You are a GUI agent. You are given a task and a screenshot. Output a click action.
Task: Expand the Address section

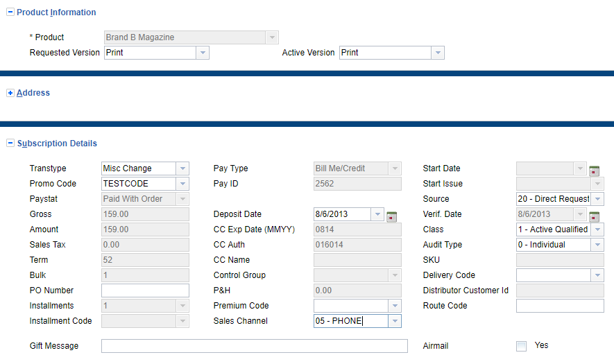tap(10, 93)
